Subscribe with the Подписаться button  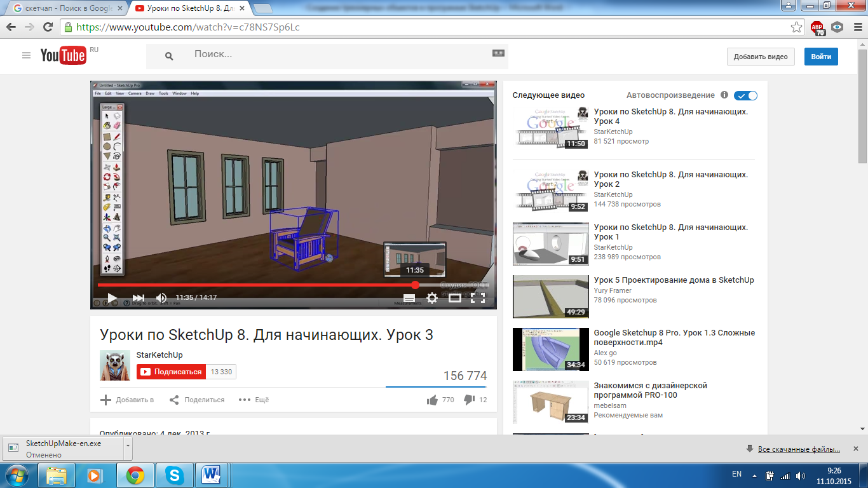point(171,372)
